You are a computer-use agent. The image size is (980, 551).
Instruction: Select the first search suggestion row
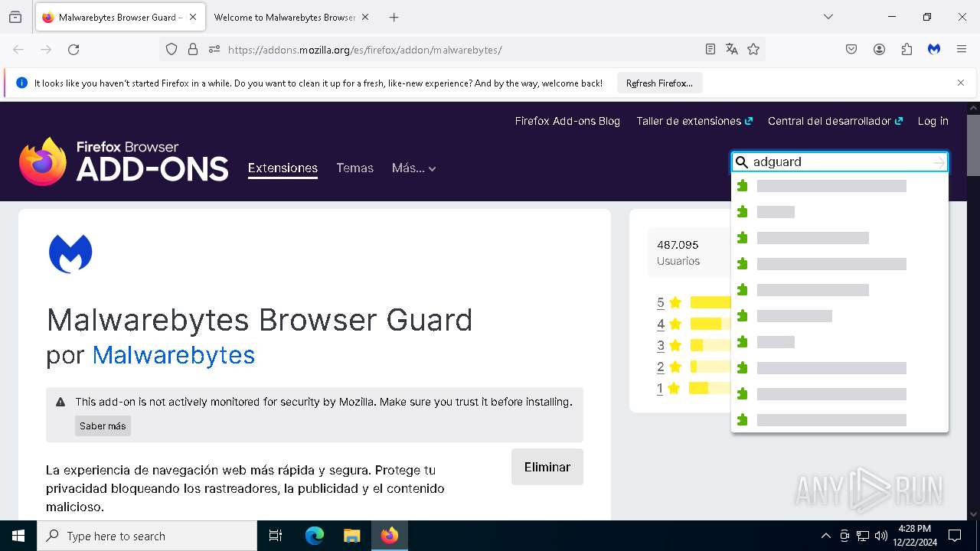click(840, 186)
